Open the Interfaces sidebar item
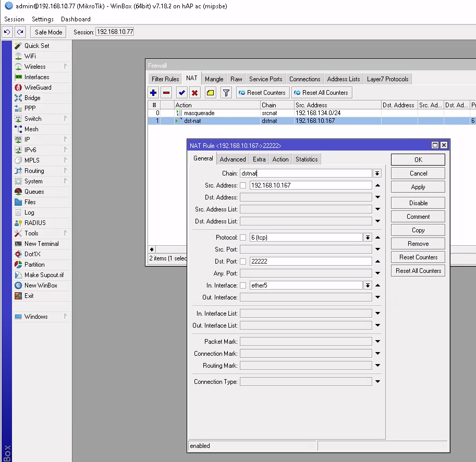Screen dimensions: 476x462 pyautogui.click(x=36, y=77)
